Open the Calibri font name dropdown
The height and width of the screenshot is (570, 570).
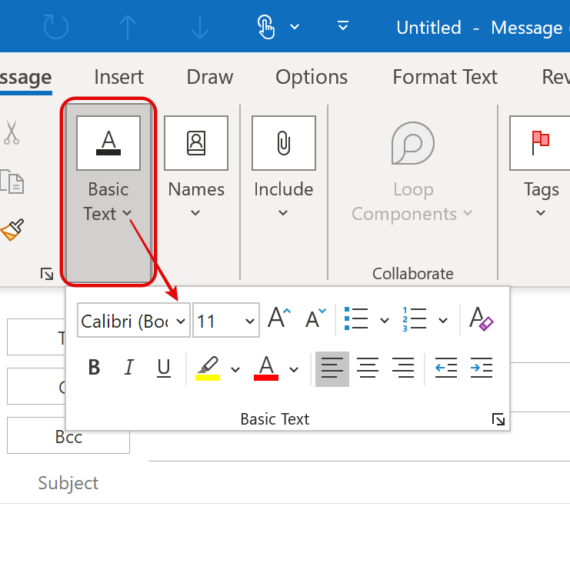click(x=133, y=321)
